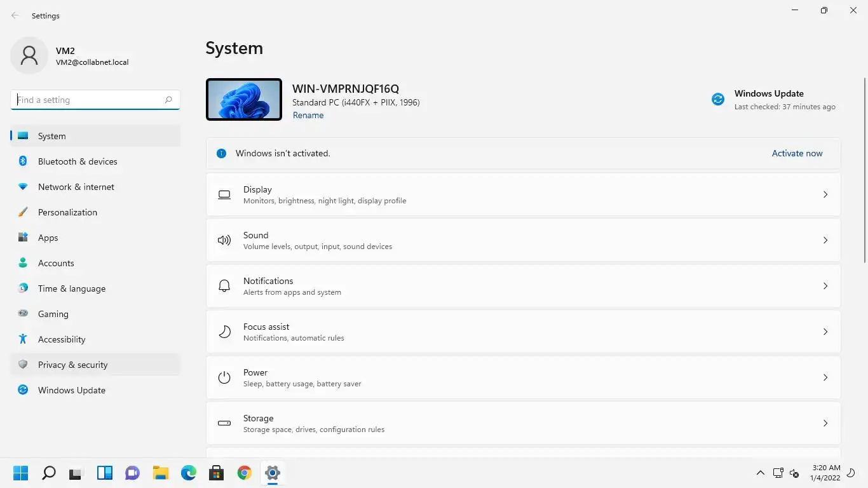Open Time & language label in sidebar
The height and width of the screenshot is (488, 868).
[72, 288]
